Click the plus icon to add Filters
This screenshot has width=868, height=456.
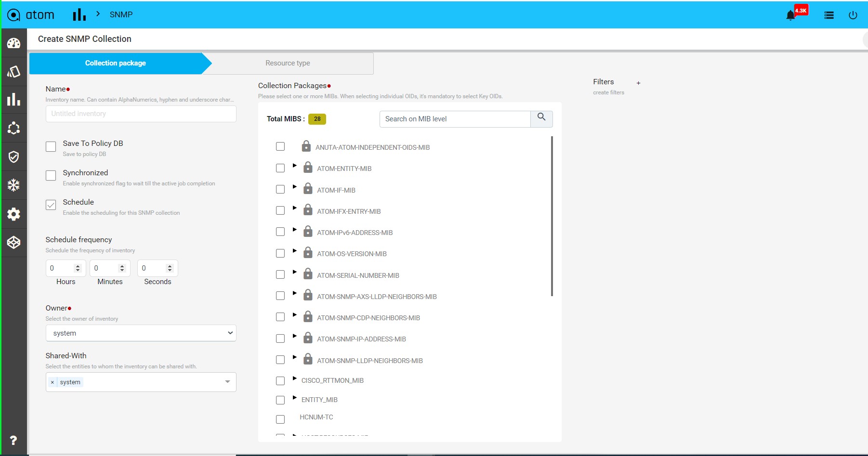[638, 83]
